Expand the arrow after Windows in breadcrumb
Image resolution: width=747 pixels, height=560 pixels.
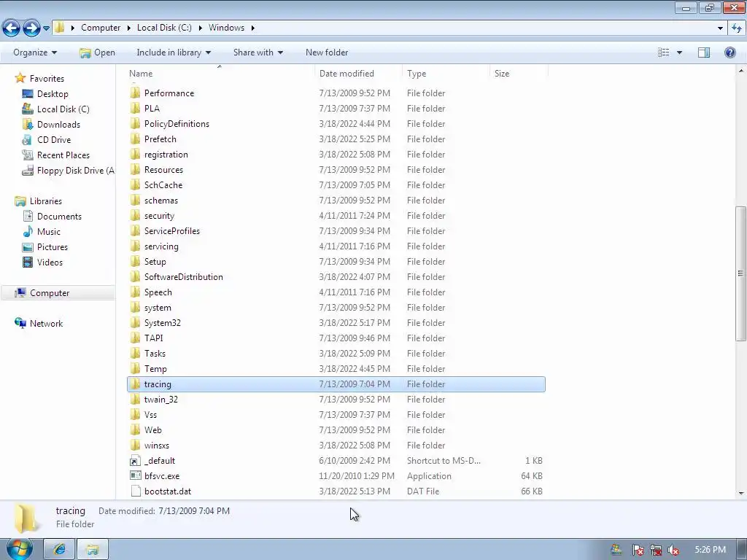(x=253, y=28)
